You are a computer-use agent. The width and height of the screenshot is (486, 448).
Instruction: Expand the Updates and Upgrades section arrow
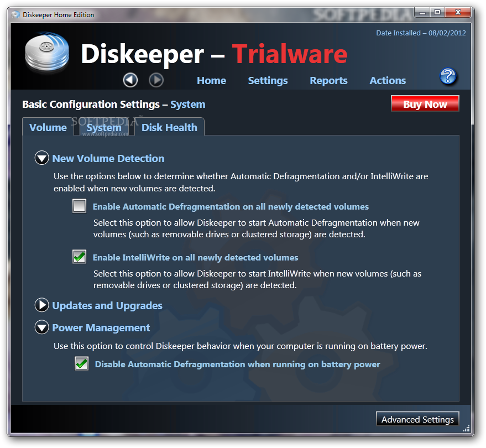pos(41,305)
